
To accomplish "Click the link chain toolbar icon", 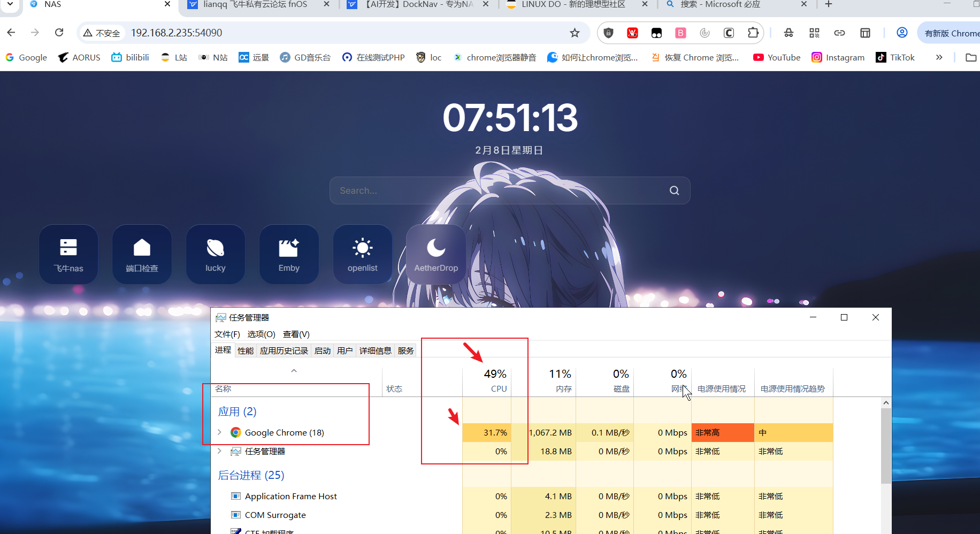I will coord(839,33).
